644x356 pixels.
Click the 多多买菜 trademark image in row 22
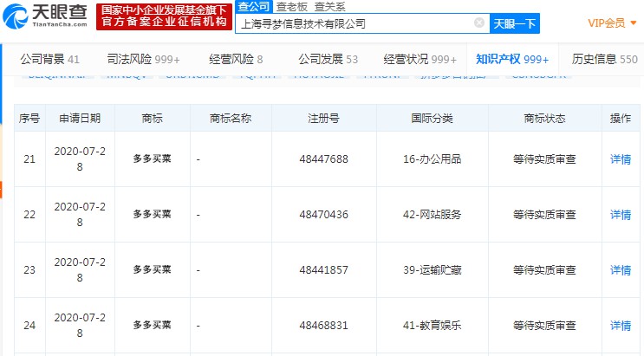(152, 214)
